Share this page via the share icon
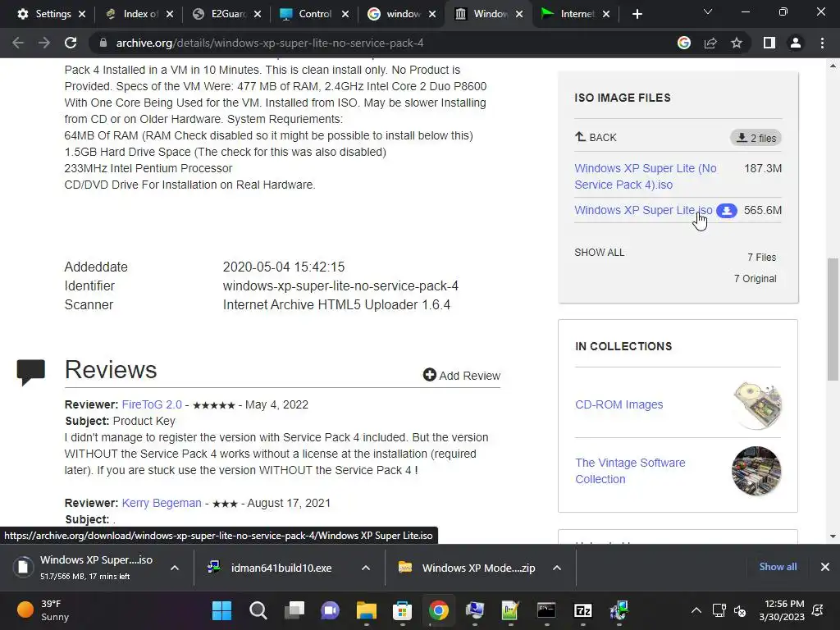 coord(710,43)
